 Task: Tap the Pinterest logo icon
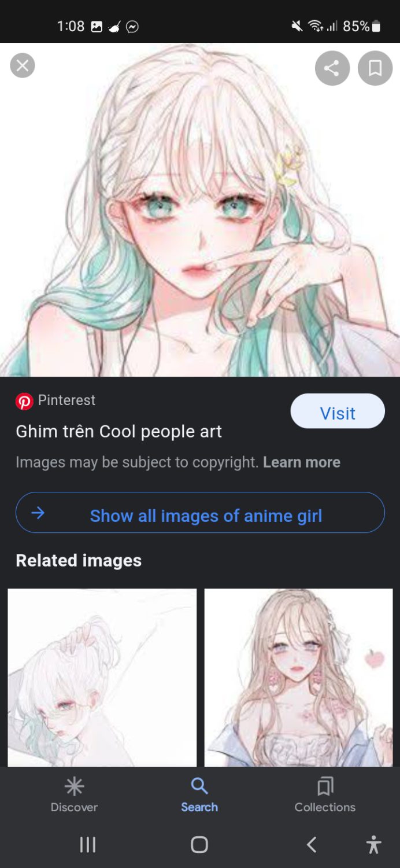(24, 401)
